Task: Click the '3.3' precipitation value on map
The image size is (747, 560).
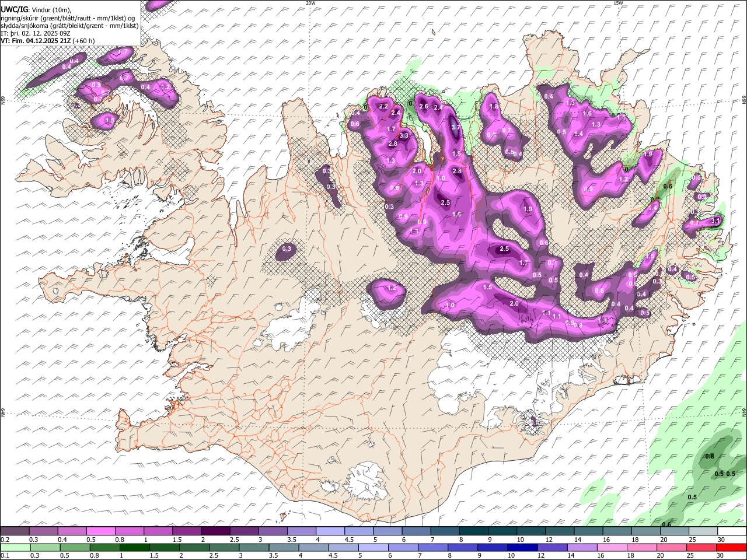Action: coord(403,135)
